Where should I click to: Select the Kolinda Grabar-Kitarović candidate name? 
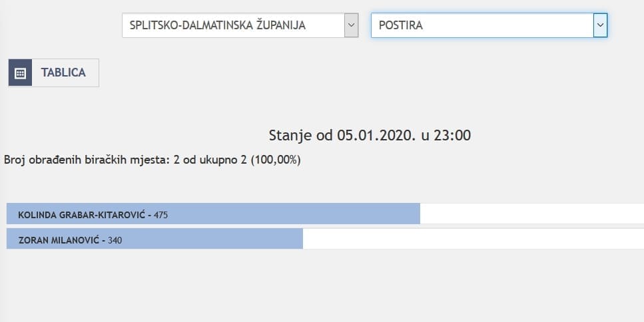(x=83, y=215)
